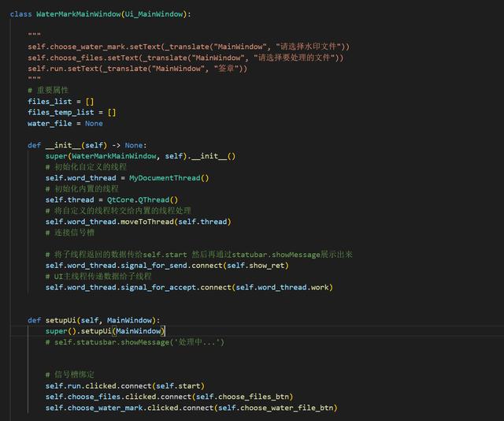Click WaterMarkMainWindow in the class declaration
Screen dimensions: 504x421
[x=77, y=14]
